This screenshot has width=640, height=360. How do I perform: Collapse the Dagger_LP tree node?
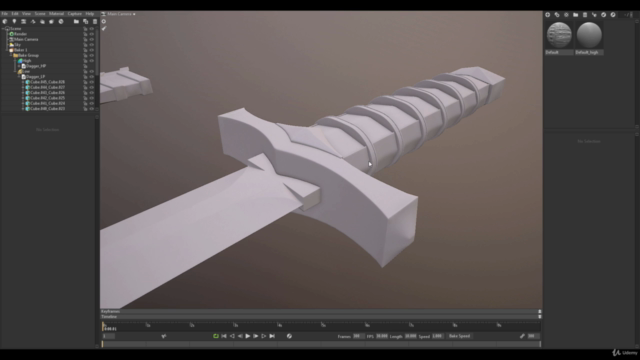click(19, 76)
